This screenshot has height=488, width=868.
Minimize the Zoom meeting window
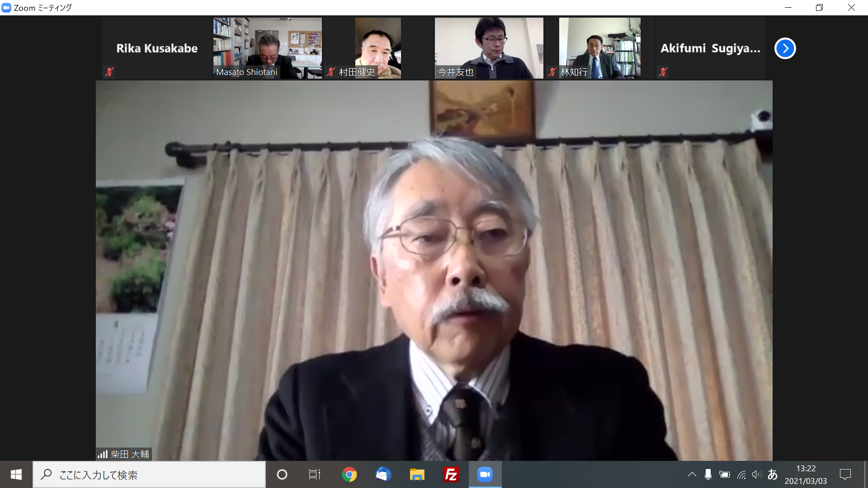tap(788, 8)
